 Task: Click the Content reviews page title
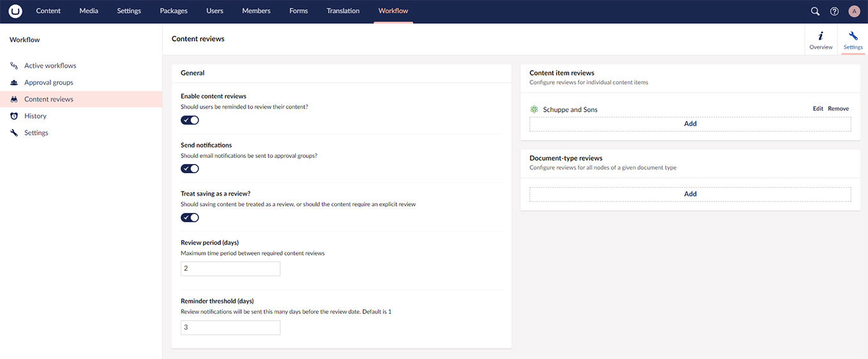click(198, 39)
